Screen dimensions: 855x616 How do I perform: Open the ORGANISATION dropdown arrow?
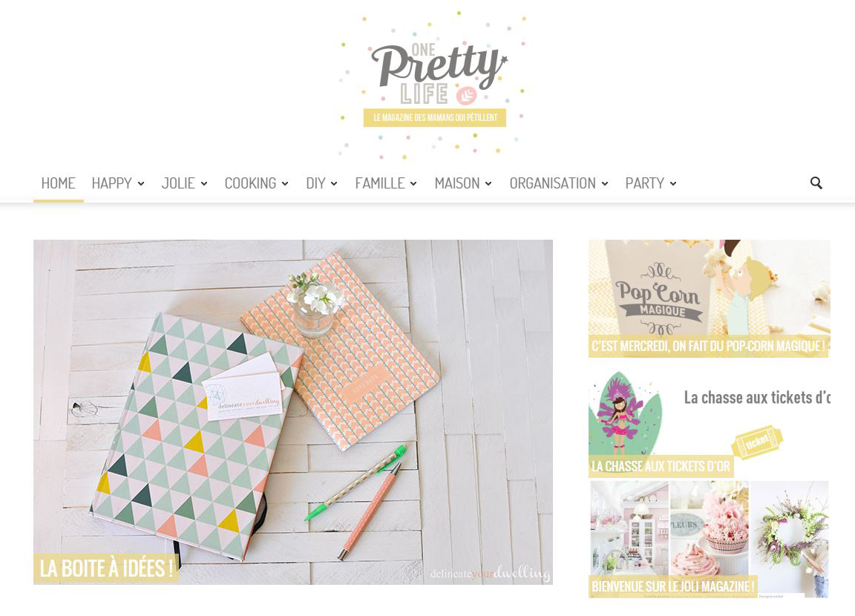pyautogui.click(x=605, y=184)
